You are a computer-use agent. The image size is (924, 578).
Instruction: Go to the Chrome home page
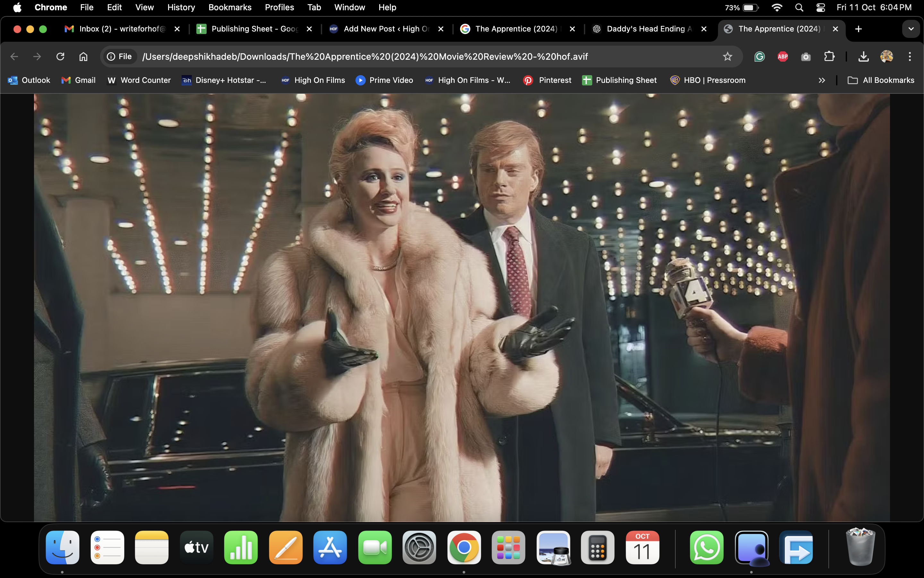[83, 57]
